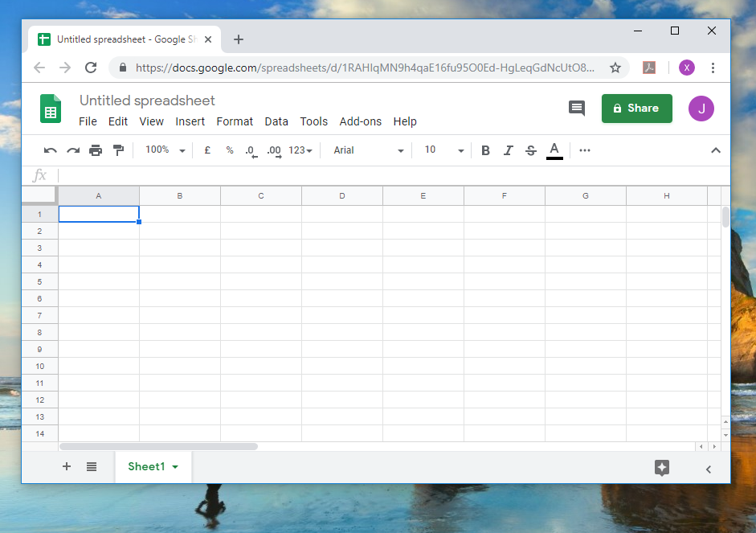The image size is (756, 533).
Task: Open the comment history icon
Action: [576, 109]
